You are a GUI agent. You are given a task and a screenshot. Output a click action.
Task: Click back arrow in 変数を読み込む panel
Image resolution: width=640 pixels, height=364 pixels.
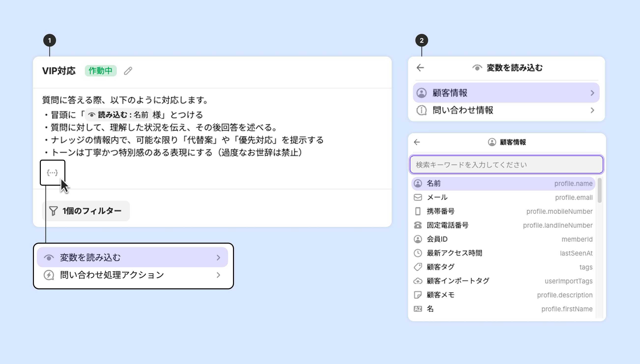pyautogui.click(x=420, y=68)
